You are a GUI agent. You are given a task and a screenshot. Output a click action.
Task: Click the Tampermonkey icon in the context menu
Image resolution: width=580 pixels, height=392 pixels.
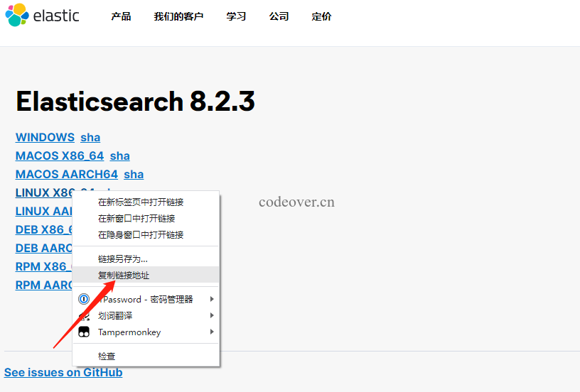pyautogui.click(x=84, y=332)
